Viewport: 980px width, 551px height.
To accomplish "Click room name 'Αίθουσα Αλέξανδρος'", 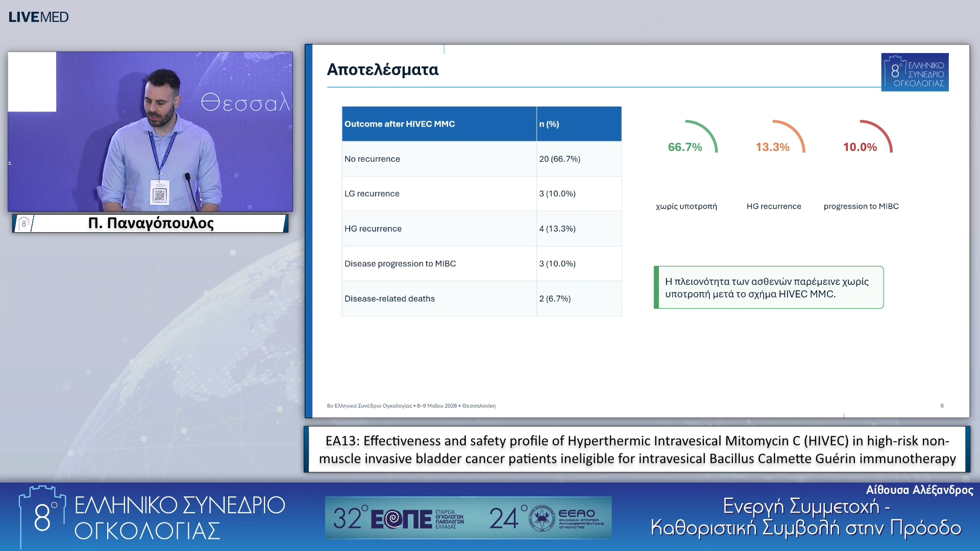I will 919,490.
